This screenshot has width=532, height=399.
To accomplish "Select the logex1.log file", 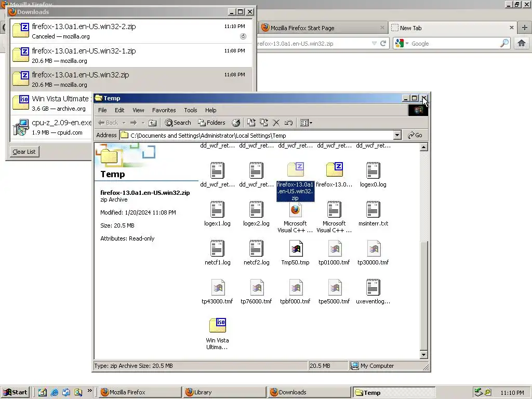I will [x=217, y=214].
